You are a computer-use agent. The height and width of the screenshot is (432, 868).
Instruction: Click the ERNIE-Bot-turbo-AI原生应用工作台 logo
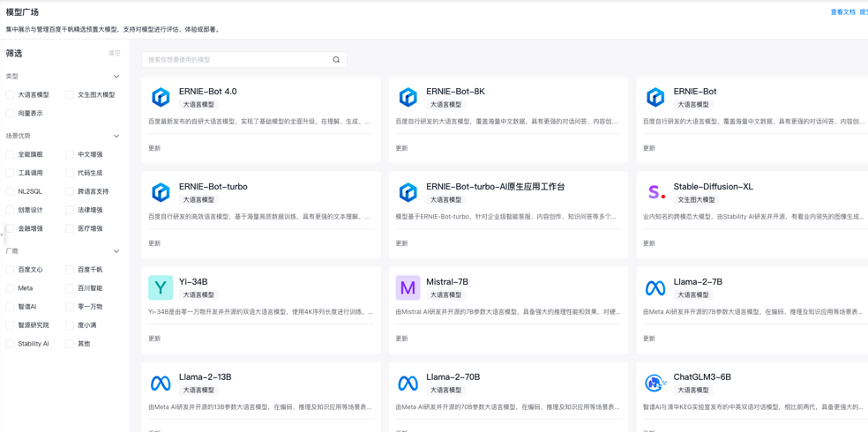pyautogui.click(x=408, y=192)
